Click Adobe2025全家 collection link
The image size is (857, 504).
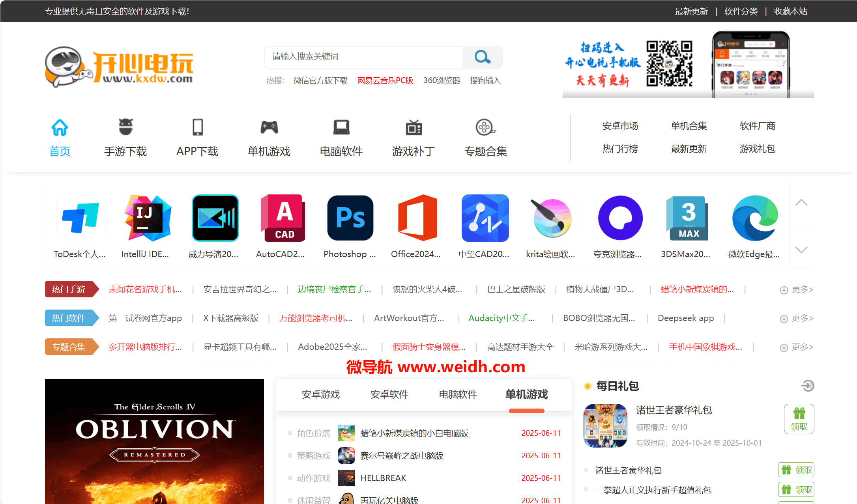[333, 347]
